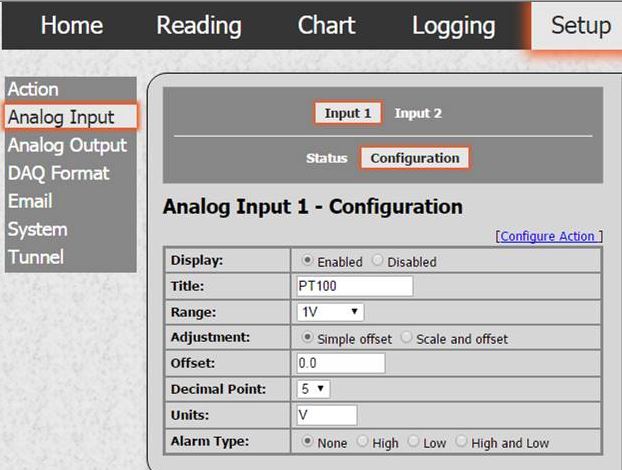Open the Tunnel settings page
Screen dimensions: 622x470
[36, 257]
